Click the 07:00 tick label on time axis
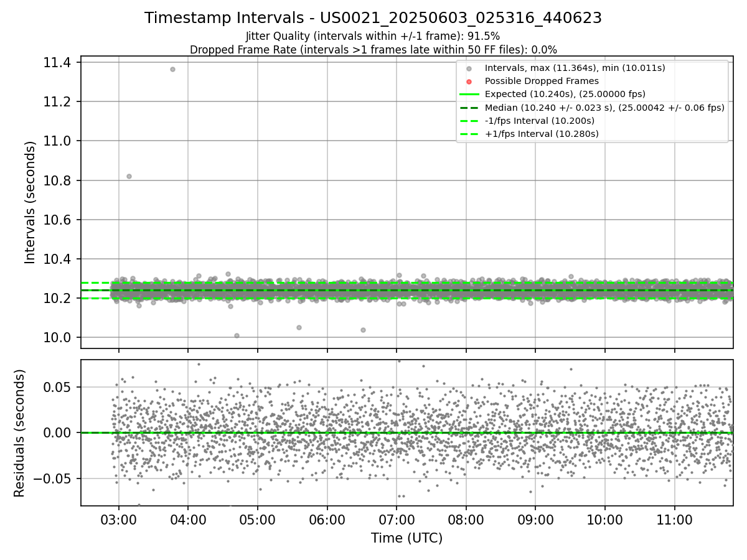The height and width of the screenshot is (560, 747). (x=397, y=518)
